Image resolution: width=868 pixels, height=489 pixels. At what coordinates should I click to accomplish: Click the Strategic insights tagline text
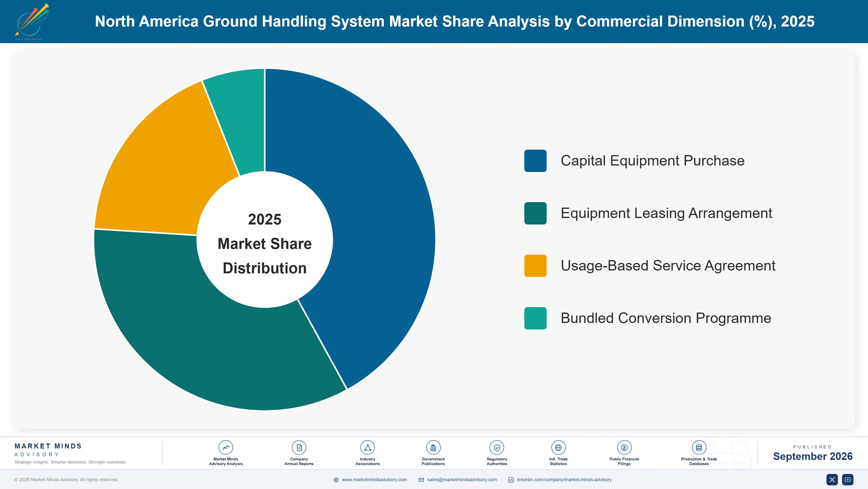point(70,462)
